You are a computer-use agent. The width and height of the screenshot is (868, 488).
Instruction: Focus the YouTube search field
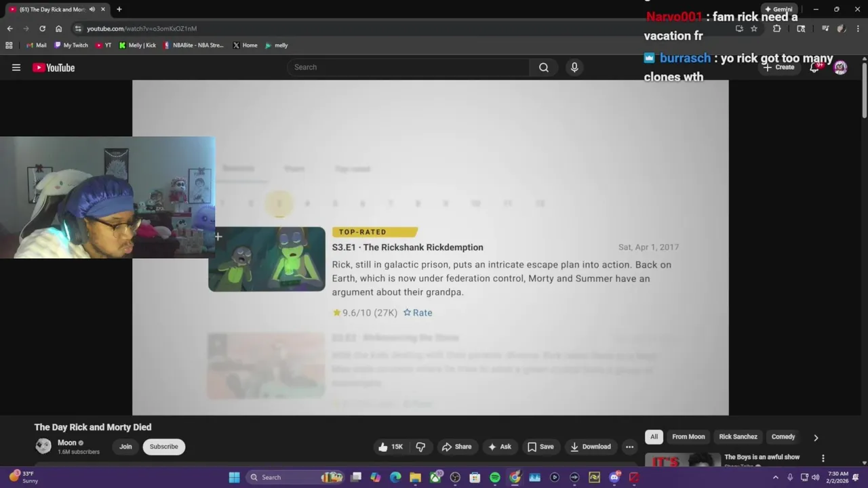(409, 67)
